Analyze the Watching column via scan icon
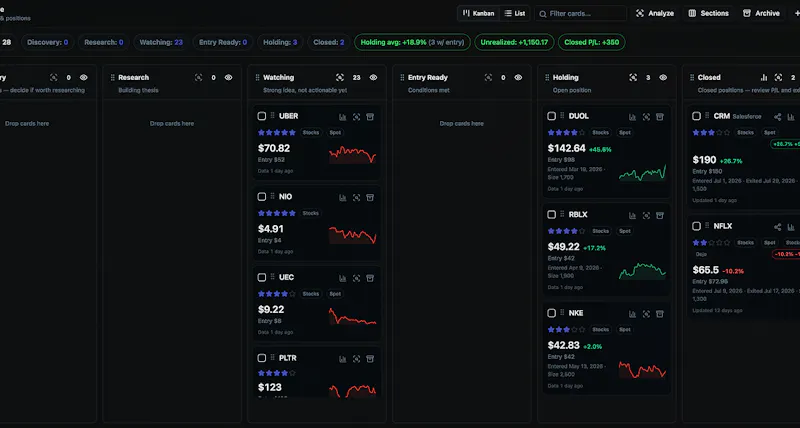This screenshot has width=800, height=428. (x=340, y=78)
